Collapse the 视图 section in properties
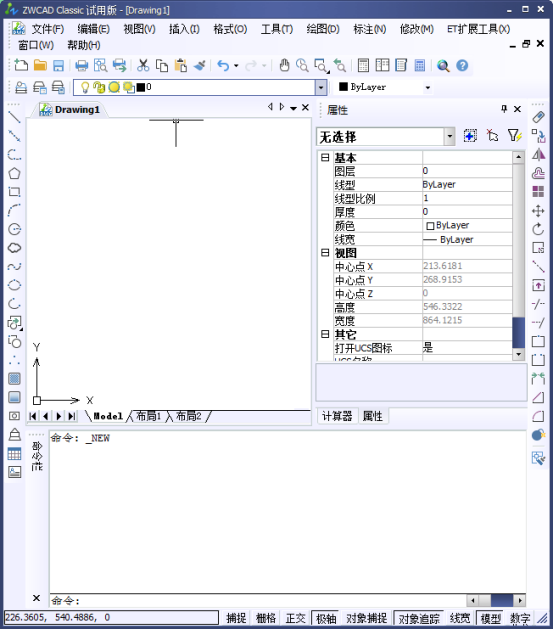This screenshot has width=554, height=630. 325,253
